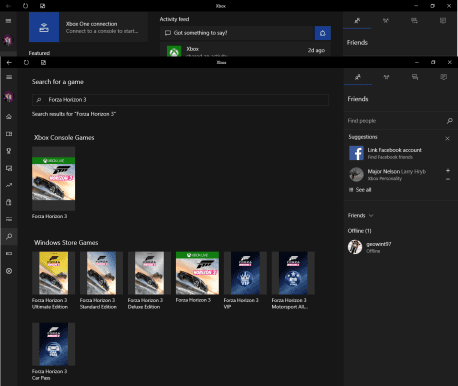The image size is (458, 386).
Task: Select the Activity alerts tab in the front window
Action: (x=443, y=77)
